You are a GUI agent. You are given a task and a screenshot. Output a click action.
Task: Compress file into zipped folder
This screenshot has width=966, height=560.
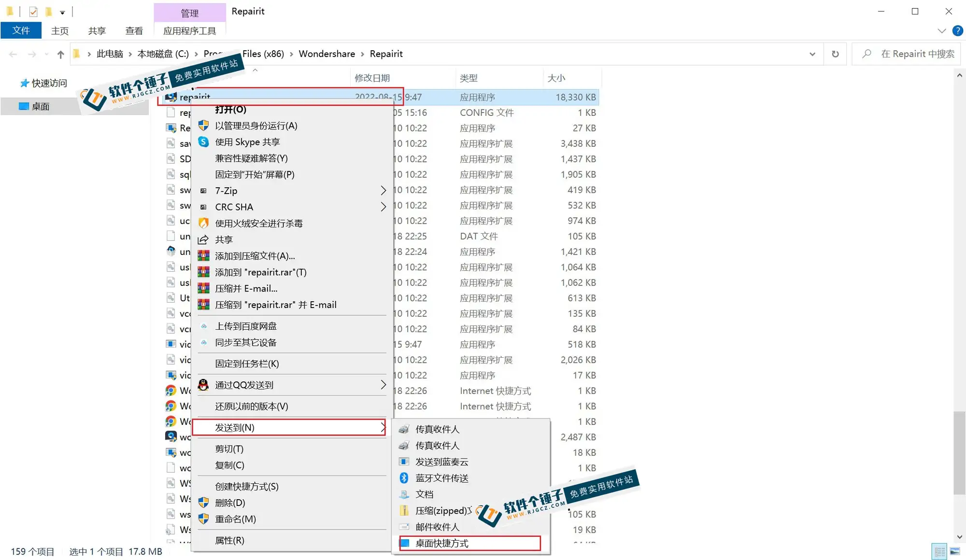coord(439,510)
